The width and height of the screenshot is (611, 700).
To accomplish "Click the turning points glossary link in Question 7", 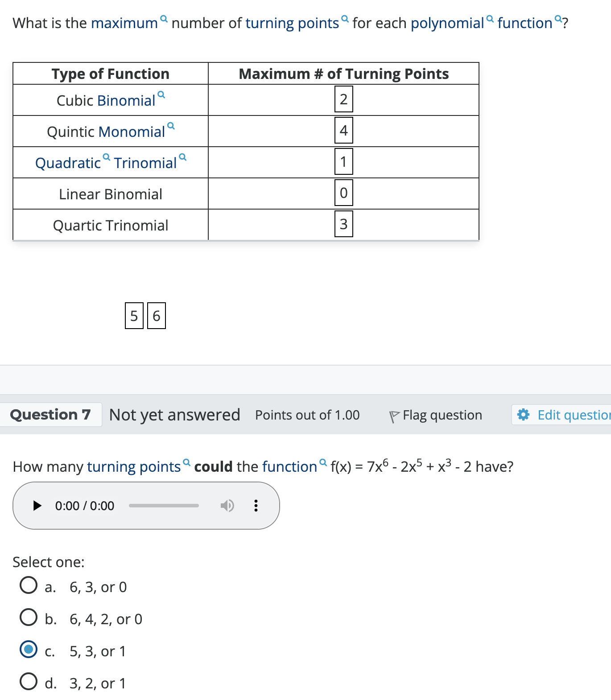I will (134, 467).
